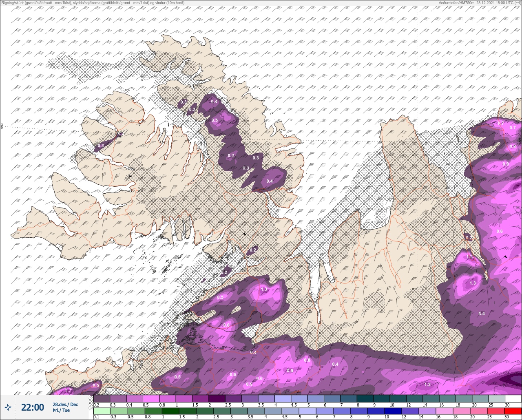Select the bottom-row light green swatch labeled 0.1
The width and height of the screenshot is (522, 420).
pos(102,411)
